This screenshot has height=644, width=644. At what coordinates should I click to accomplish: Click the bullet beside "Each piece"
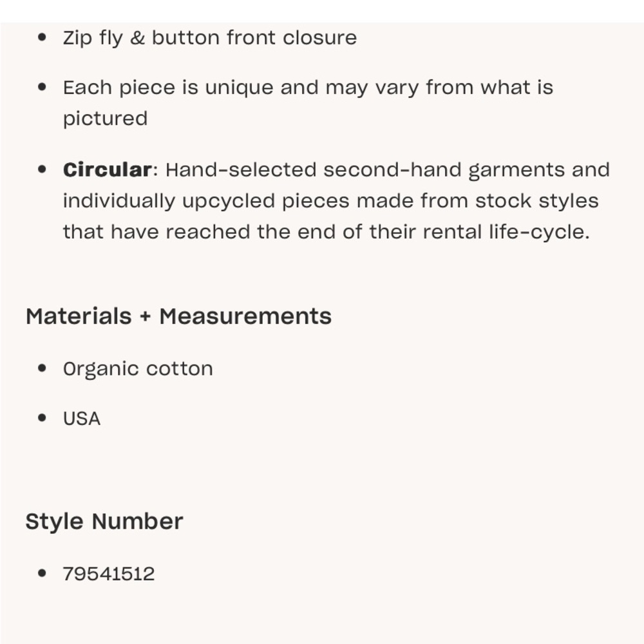[43, 87]
